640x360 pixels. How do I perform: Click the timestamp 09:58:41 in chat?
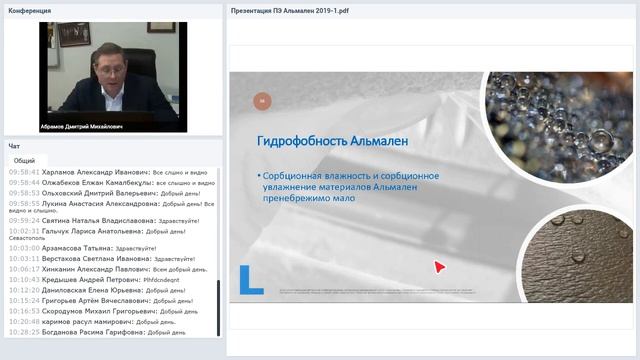(x=24, y=172)
